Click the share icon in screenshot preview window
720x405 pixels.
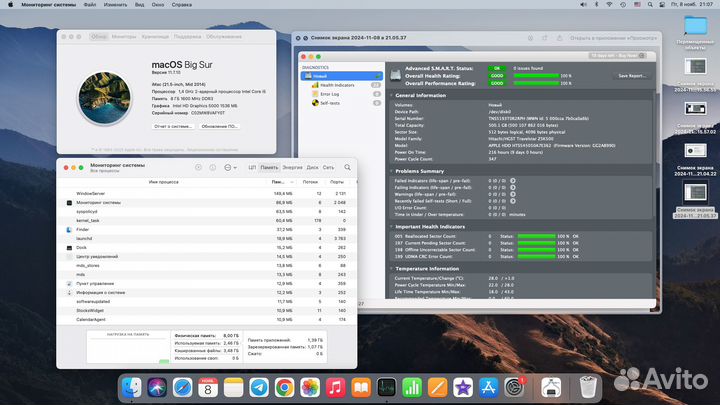pos(559,38)
